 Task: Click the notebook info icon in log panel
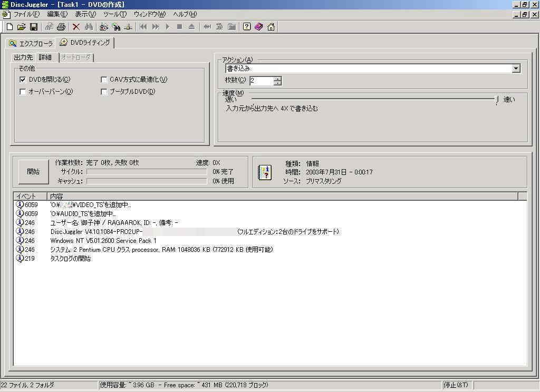(265, 172)
